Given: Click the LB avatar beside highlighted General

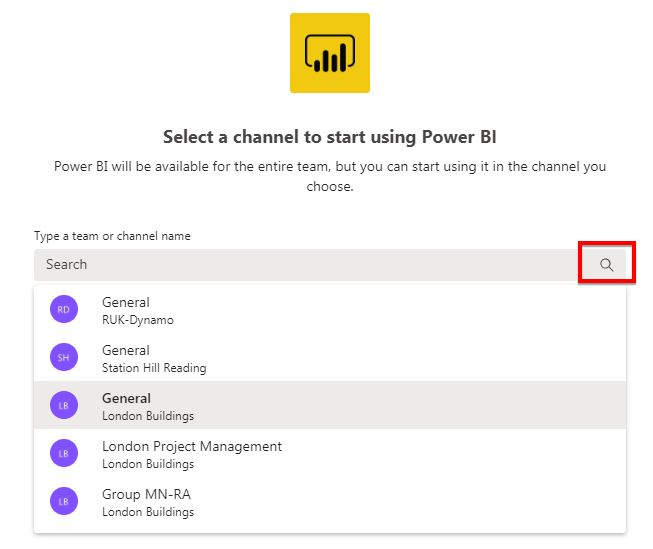Looking at the screenshot, I should [x=64, y=405].
